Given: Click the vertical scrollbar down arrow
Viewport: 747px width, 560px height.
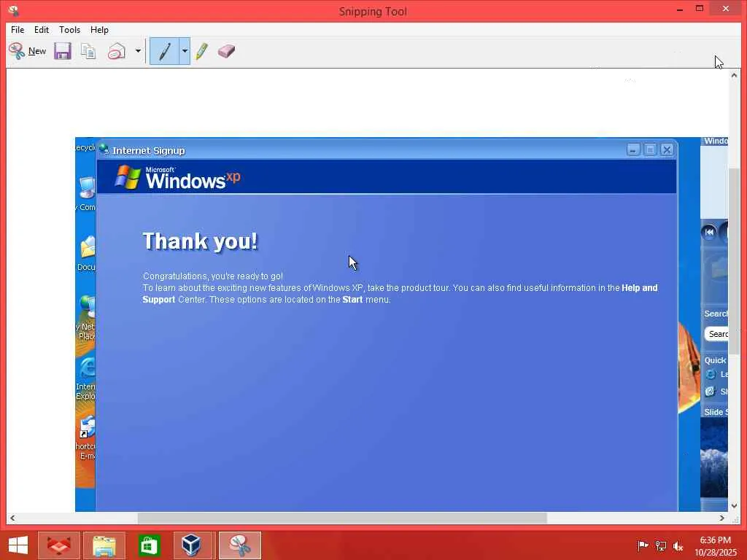Looking at the screenshot, I should (x=734, y=506).
